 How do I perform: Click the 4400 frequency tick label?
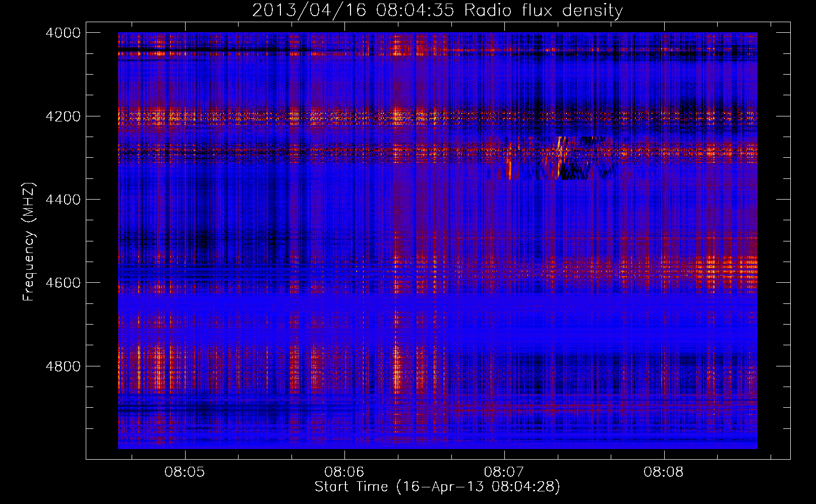click(63, 200)
